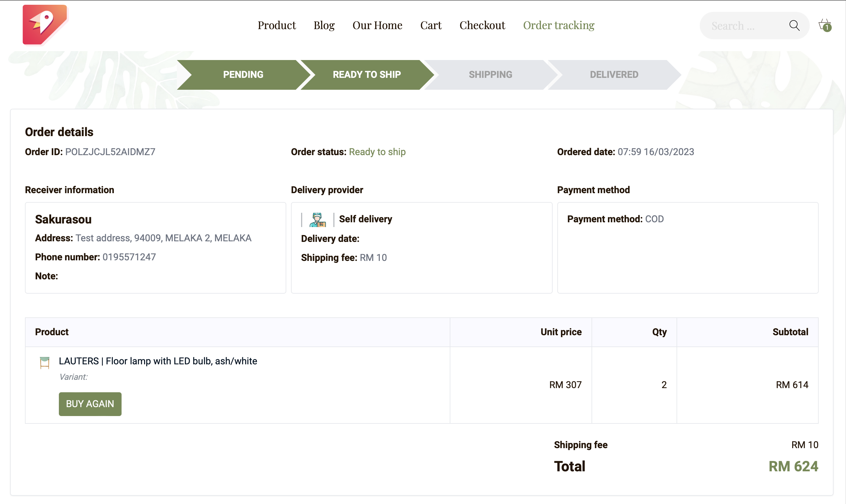Open the Product menu item
The height and width of the screenshot is (504, 846).
pos(276,26)
